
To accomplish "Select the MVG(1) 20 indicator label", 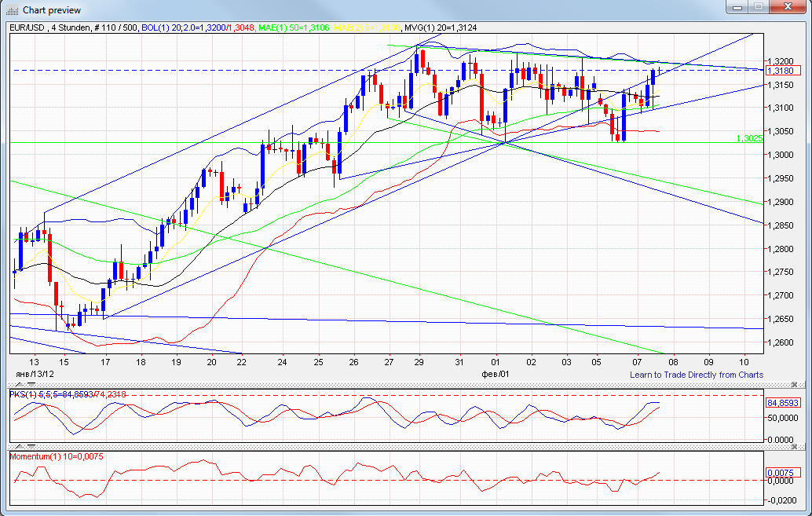I will pos(440,27).
